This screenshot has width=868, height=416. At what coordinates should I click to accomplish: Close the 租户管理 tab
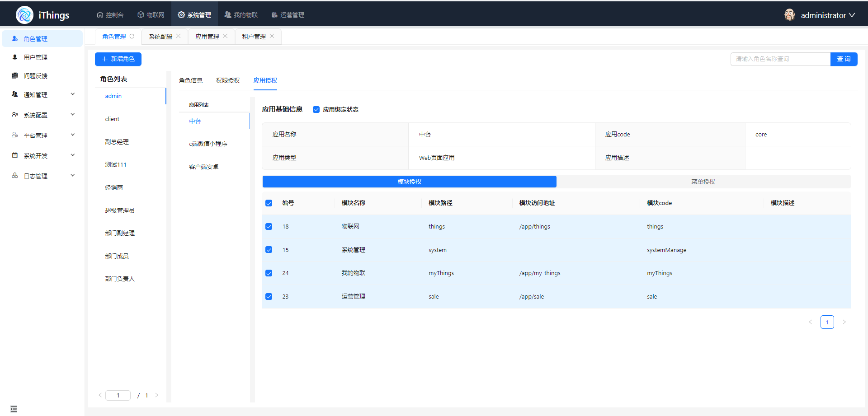point(272,37)
